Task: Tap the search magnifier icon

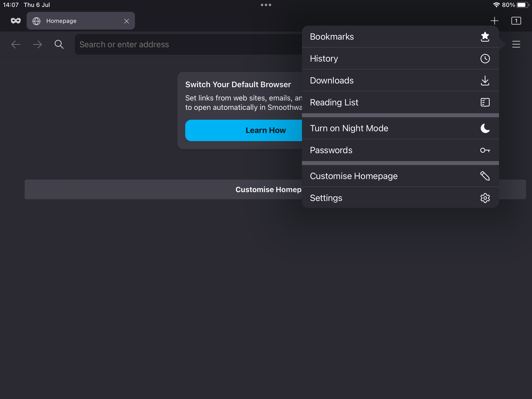Action: 59,44
